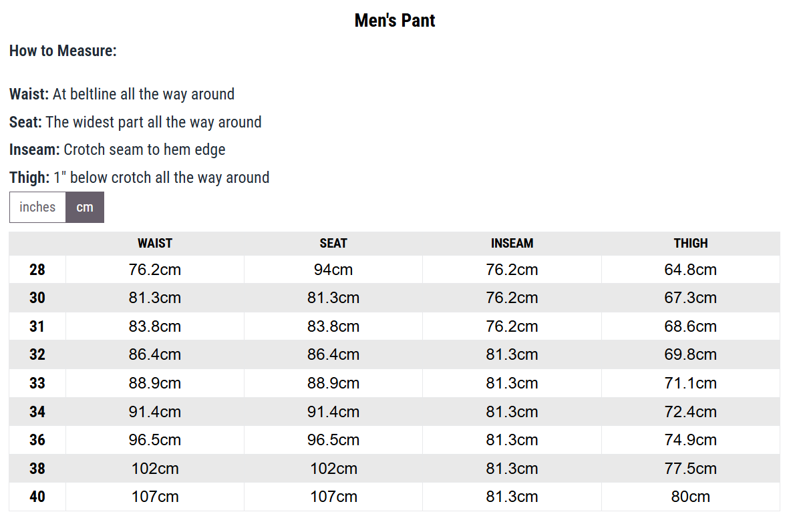Select size 32 row label
The width and height of the screenshot is (791, 532).
pos(37,354)
